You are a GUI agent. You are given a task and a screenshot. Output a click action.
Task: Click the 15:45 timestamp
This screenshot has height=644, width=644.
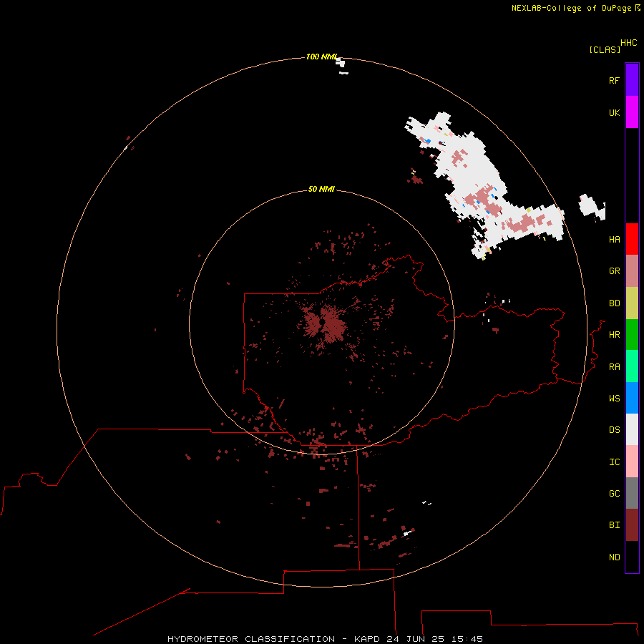click(466, 639)
